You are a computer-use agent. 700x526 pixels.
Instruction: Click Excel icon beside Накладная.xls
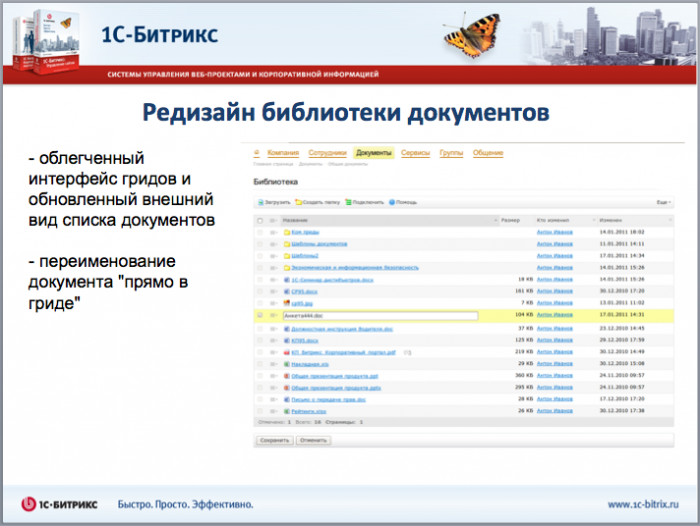pos(287,364)
